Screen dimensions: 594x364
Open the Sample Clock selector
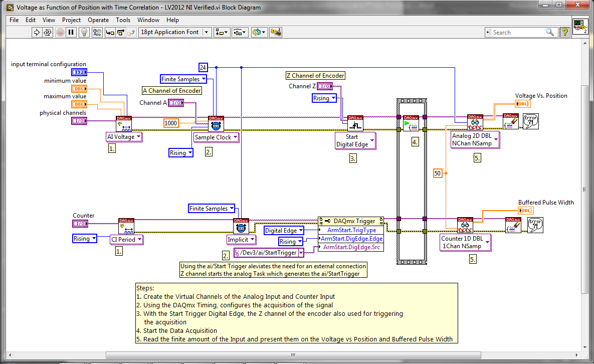216,137
